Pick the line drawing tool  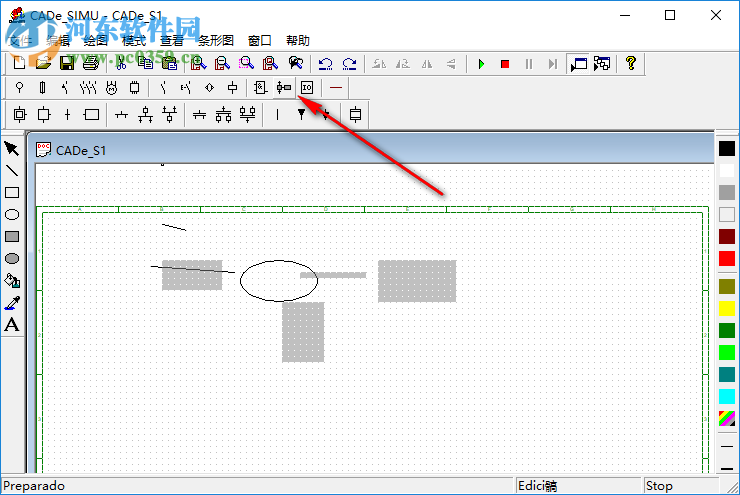pos(12,170)
